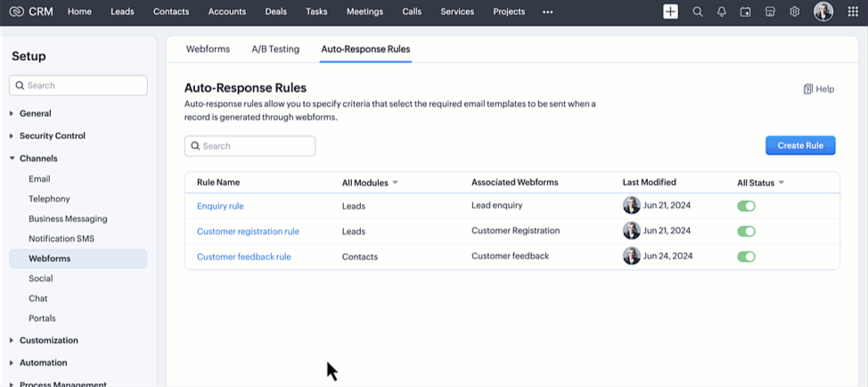Open the settings gear icon

[794, 12]
